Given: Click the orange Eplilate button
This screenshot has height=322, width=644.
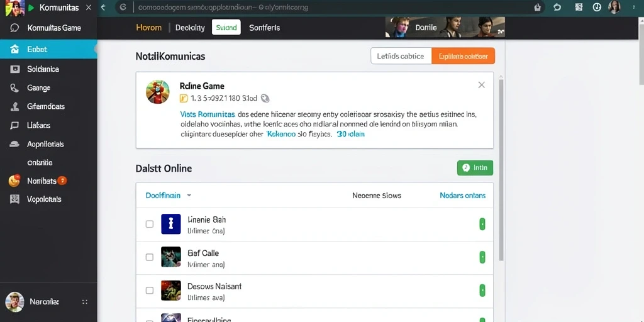Looking at the screenshot, I should click(464, 56).
